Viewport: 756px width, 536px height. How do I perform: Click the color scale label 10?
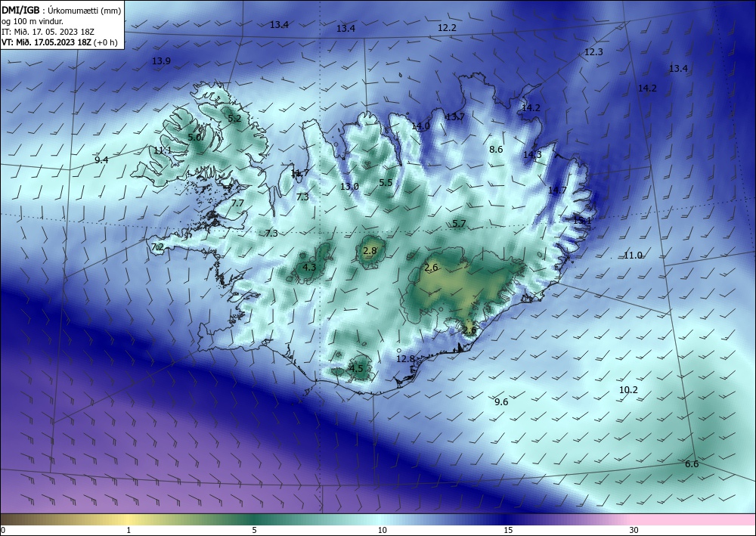(383, 531)
